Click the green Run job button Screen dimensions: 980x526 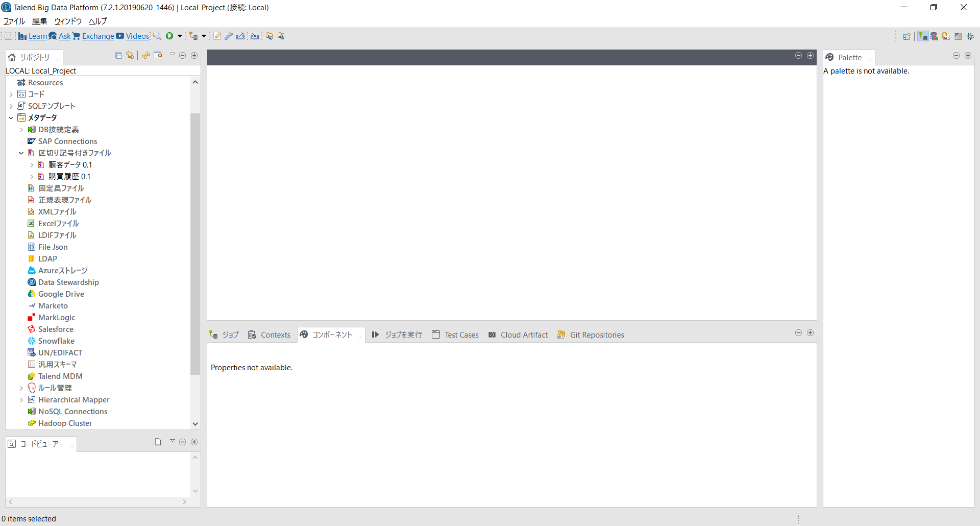tap(169, 36)
